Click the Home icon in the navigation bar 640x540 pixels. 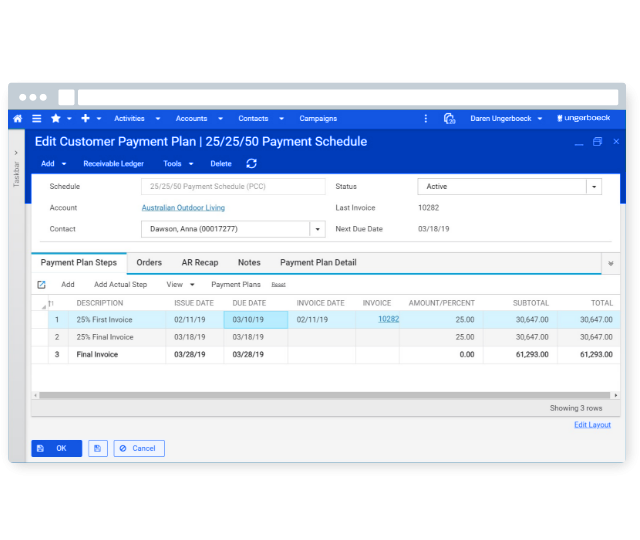pyautogui.click(x=18, y=118)
